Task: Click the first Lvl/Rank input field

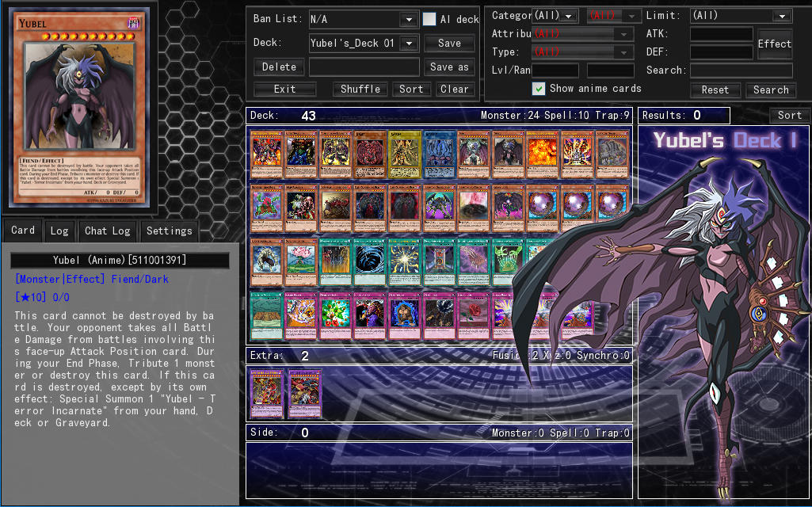Action: (x=555, y=71)
